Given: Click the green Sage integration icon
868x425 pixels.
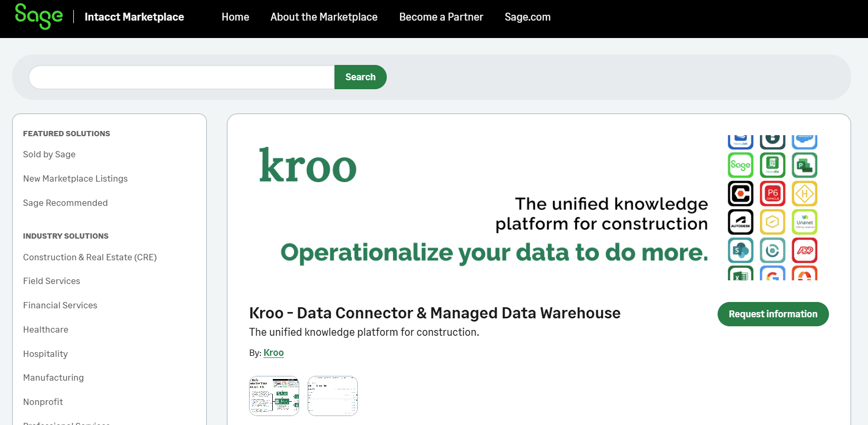Looking at the screenshot, I should pos(740,165).
